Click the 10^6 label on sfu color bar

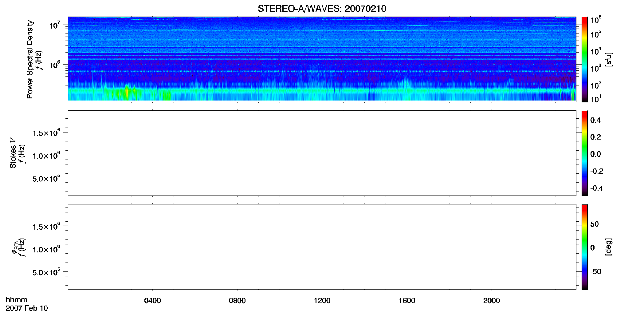tap(596, 20)
